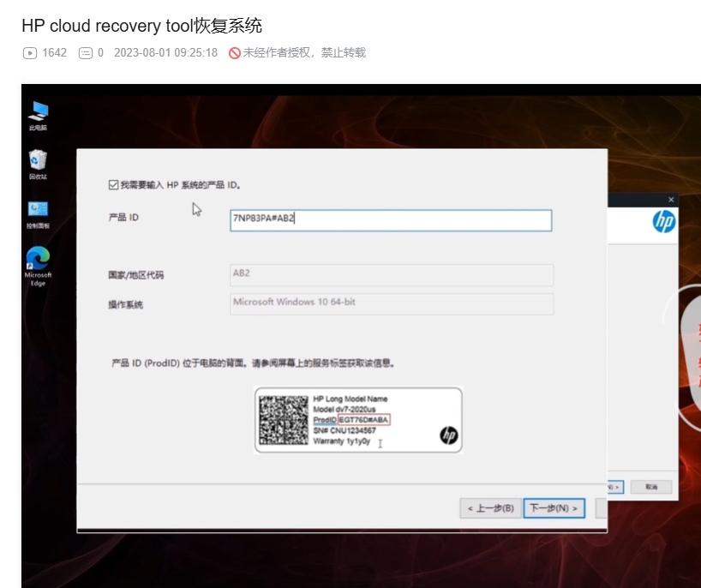Click the Warranty 1y1y0y label text
This screenshot has width=701, height=588.
pos(342,441)
